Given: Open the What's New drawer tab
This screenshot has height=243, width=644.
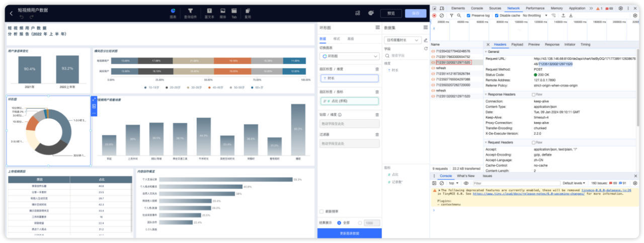Looking at the screenshot, I should pos(465,176).
